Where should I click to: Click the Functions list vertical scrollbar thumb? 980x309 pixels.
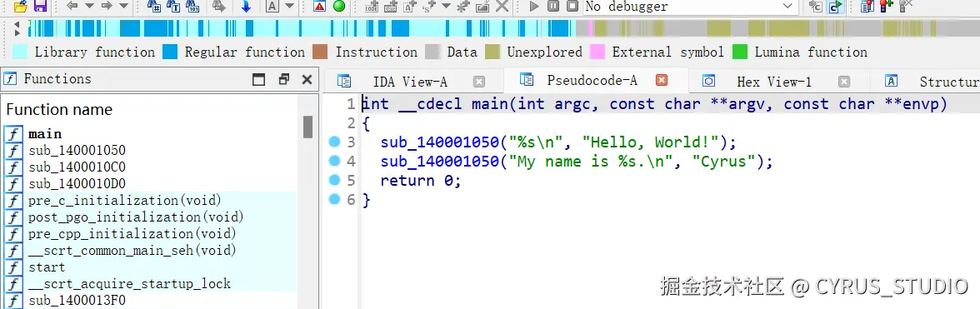click(307, 127)
